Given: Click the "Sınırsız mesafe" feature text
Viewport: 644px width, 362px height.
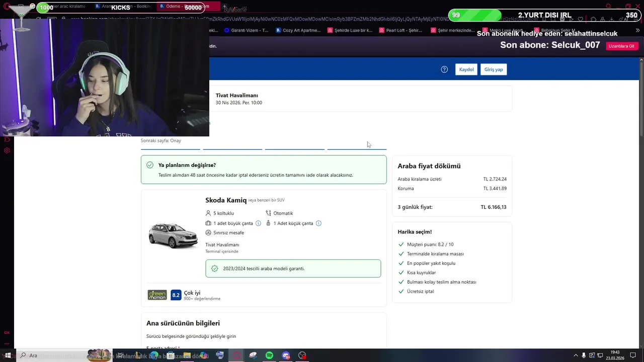Looking at the screenshot, I should [x=228, y=233].
